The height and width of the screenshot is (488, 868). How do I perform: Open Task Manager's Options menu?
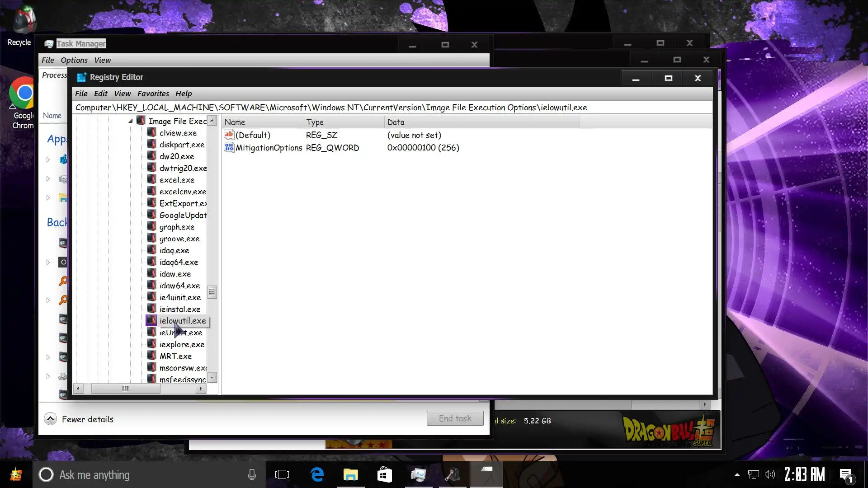pos(74,60)
